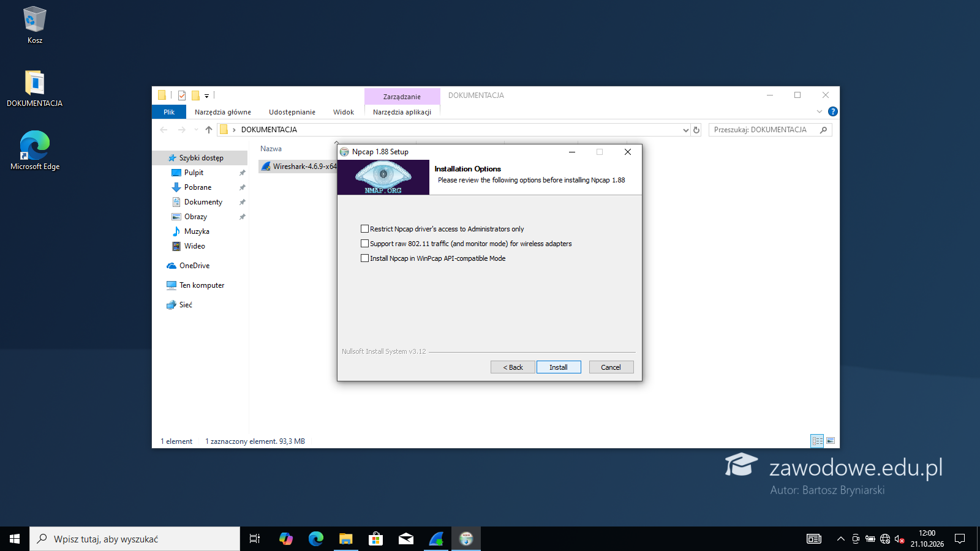Click the taskbar search box
Viewport: 980px width, 551px height.
coord(135,539)
